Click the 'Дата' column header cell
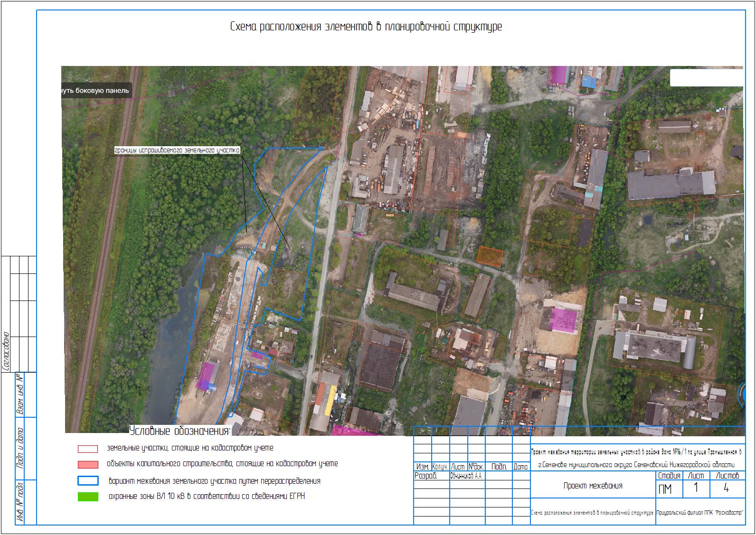756x535 pixels. click(x=520, y=467)
